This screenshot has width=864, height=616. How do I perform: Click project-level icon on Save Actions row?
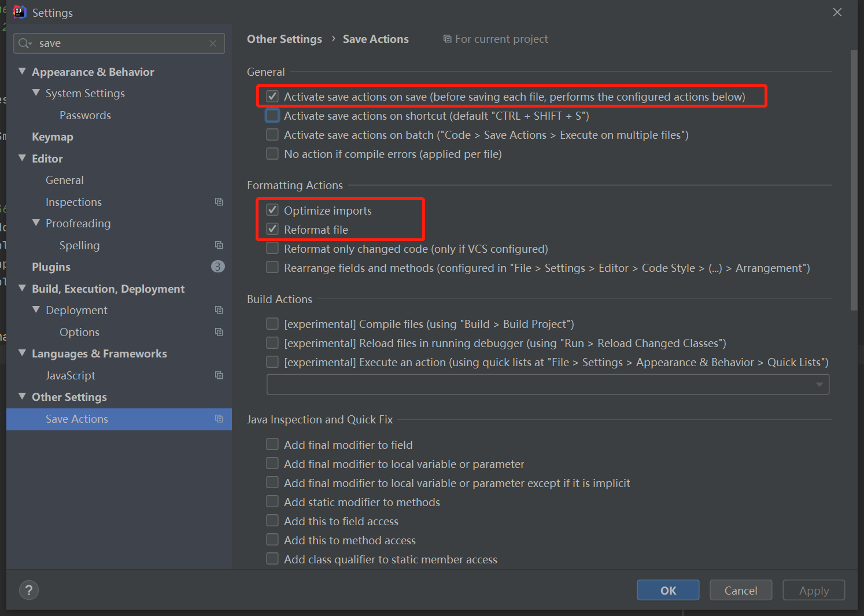click(219, 419)
